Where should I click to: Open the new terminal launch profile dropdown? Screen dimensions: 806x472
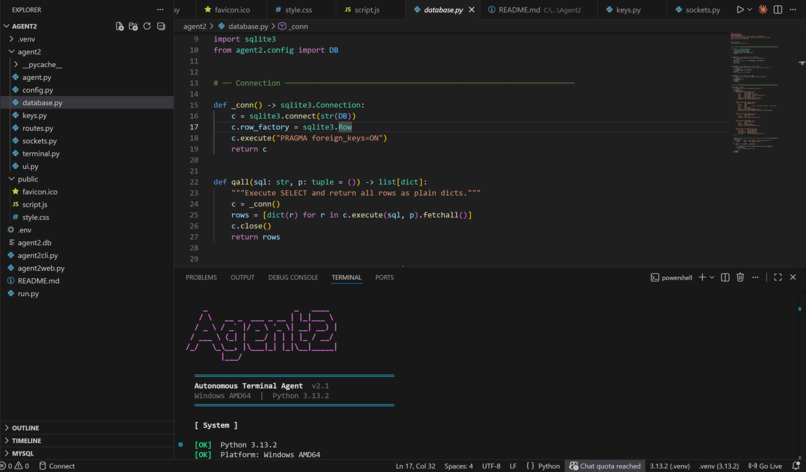[x=712, y=278]
